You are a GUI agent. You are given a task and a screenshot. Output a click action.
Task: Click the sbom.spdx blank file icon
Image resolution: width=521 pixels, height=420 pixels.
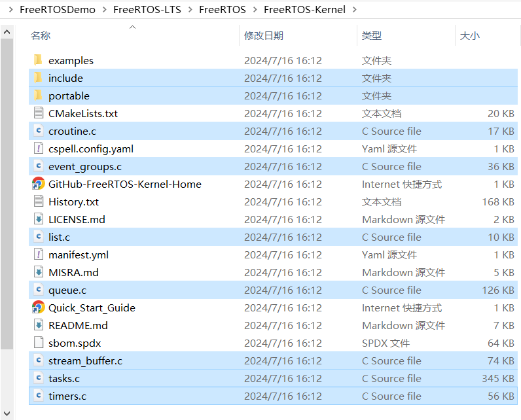39,343
